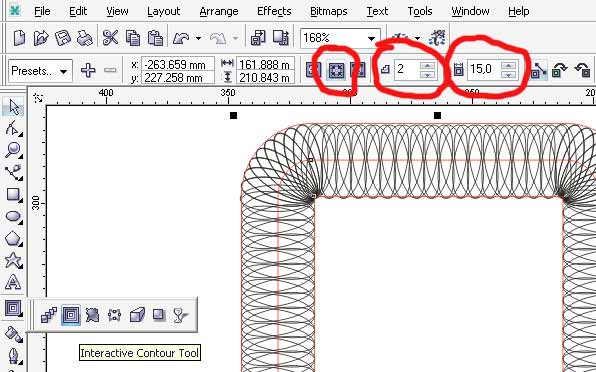This screenshot has width=596, height=372.
Task: Choose the Interactive Distortion tool in the flyout
Action: [x=92, y=315]
